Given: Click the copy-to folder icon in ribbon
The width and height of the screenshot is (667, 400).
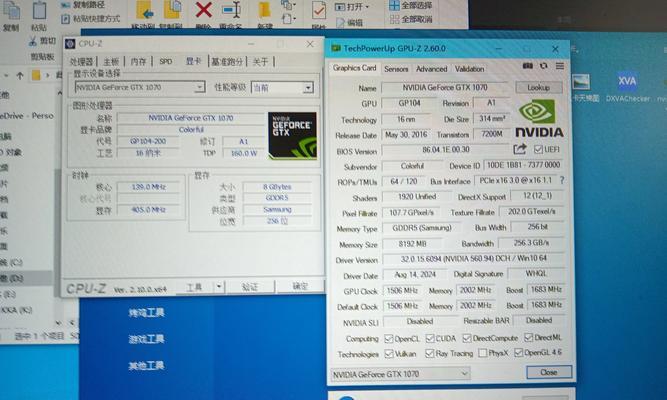Looking at the screenshot, I should click(172, 10).
